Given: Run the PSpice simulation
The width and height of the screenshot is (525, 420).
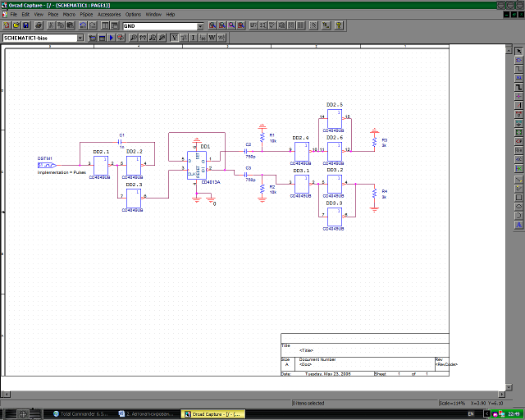Looking at the screenshot, I should 112,38.
